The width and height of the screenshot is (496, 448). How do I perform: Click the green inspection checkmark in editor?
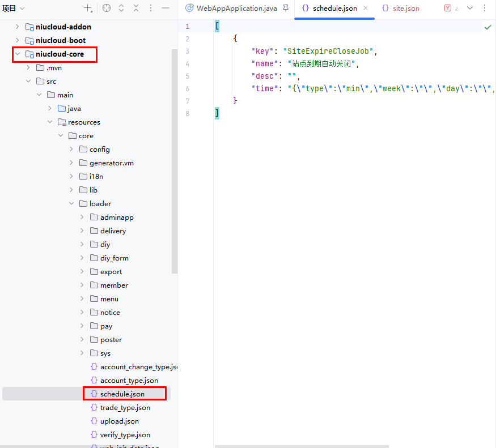tap(487, 27)
